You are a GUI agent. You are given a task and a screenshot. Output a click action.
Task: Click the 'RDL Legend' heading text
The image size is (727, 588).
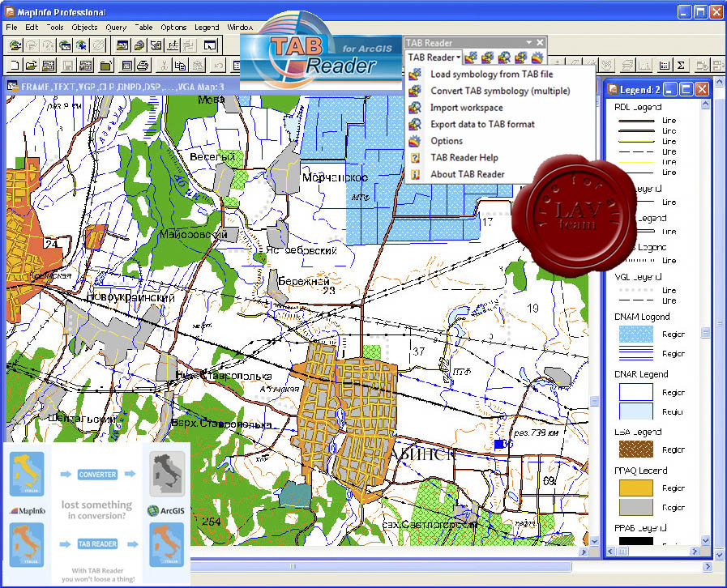click(x=638, y=107)
